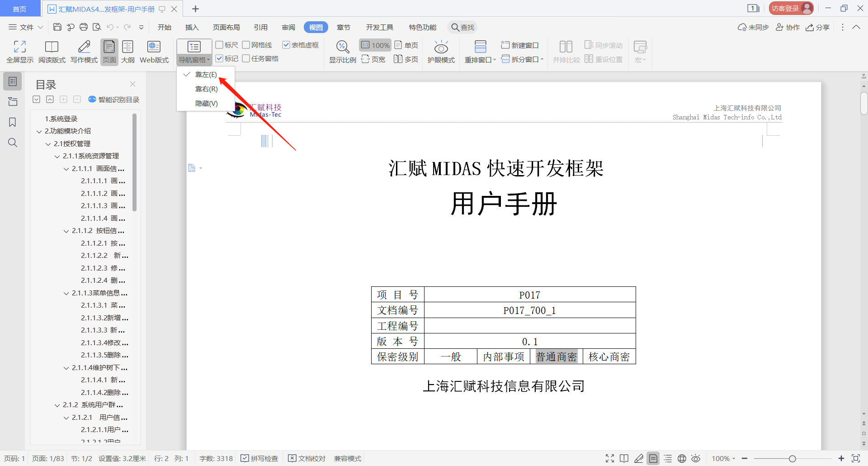Click the globe web layout status icon

(682, 459)
